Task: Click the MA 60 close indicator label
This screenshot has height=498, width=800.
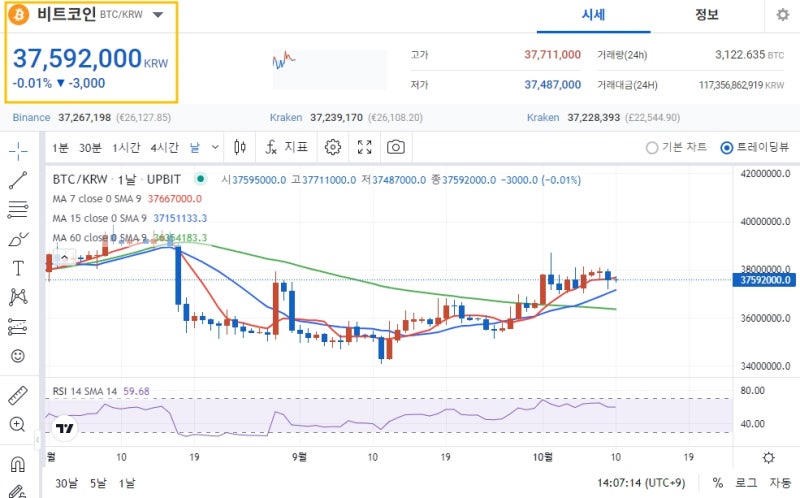Action: (x=99, y=238)
